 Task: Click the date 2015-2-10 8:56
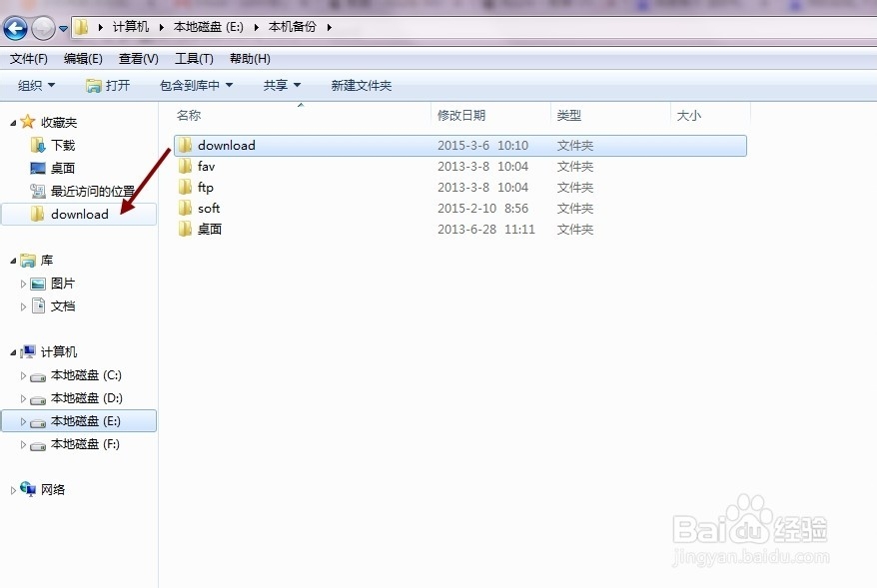pos(482,208)
